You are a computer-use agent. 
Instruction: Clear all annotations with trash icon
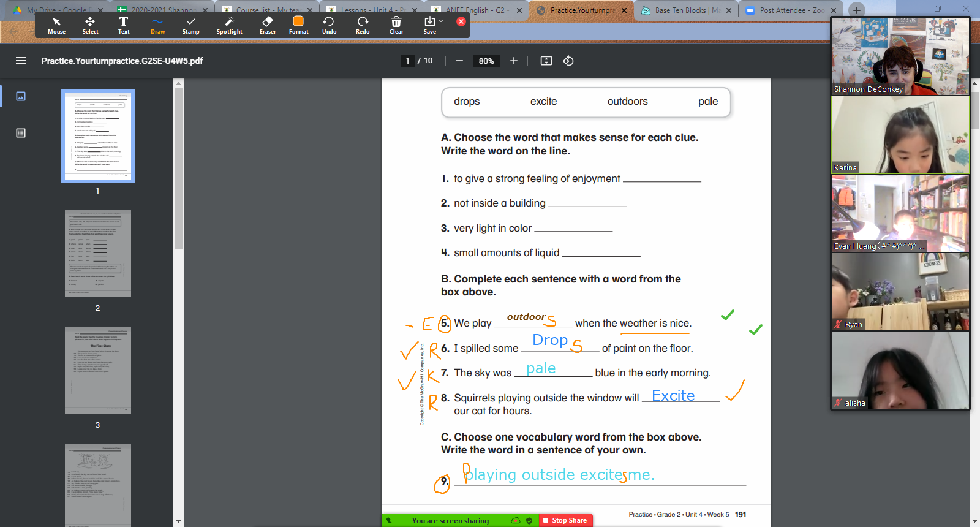click(x=396, y=26)
